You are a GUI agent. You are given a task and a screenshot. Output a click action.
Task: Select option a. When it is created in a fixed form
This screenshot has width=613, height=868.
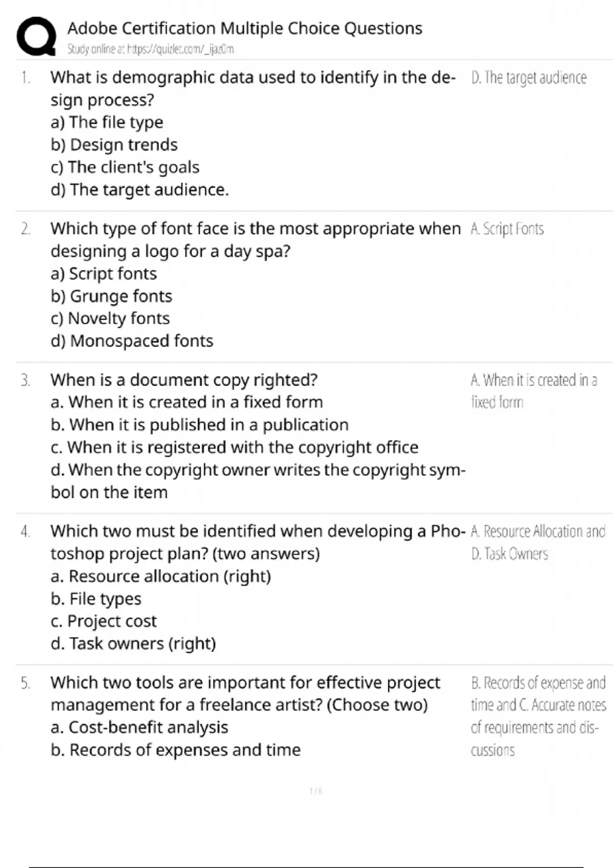click(x=186, y=402)
